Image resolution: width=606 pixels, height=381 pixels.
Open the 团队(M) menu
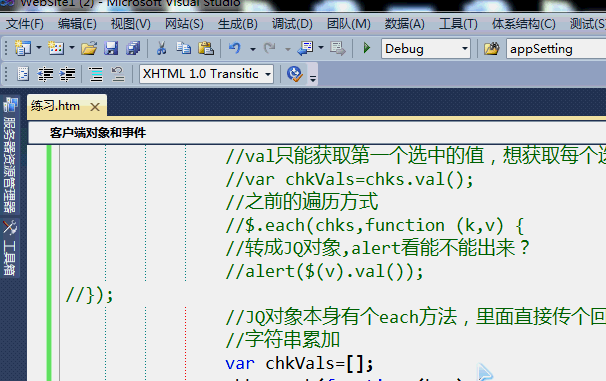tap(348, 24)
